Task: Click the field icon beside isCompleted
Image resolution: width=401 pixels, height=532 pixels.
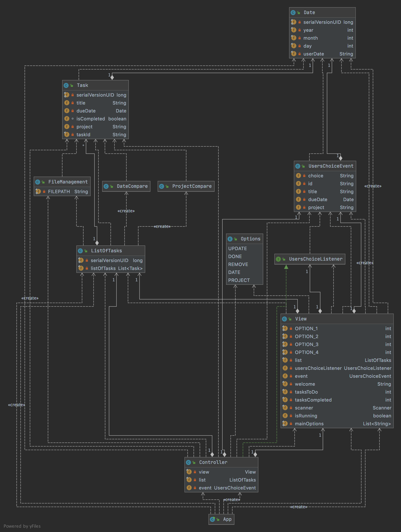Action: [x=67, y=119]
